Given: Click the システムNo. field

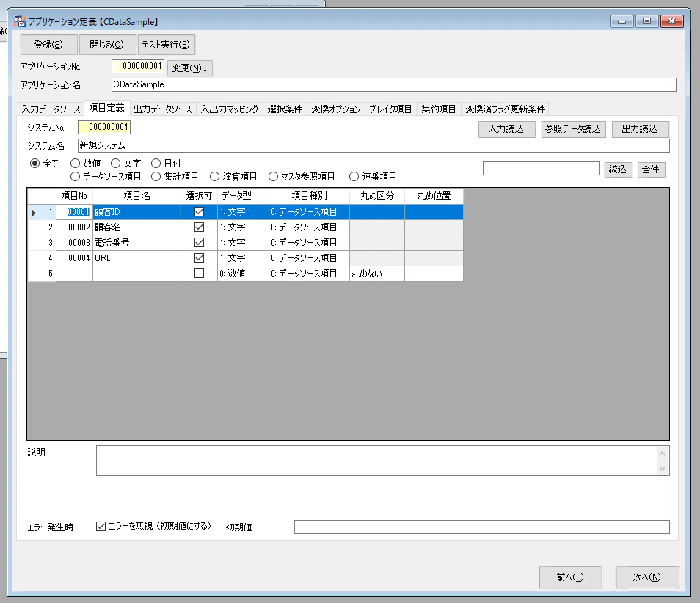Looking at the screenshot, I should pos(104,127).
